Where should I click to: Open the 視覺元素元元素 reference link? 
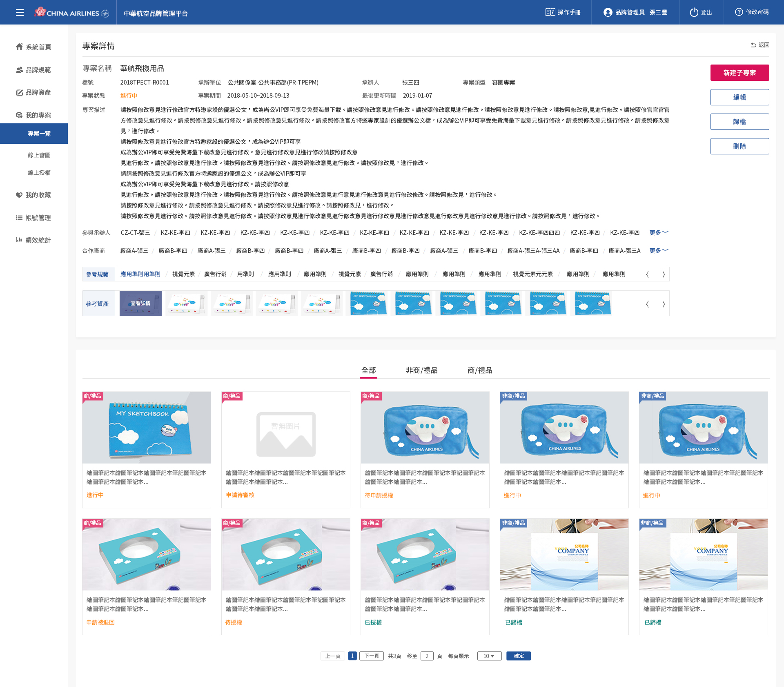[x=533, y=274]
